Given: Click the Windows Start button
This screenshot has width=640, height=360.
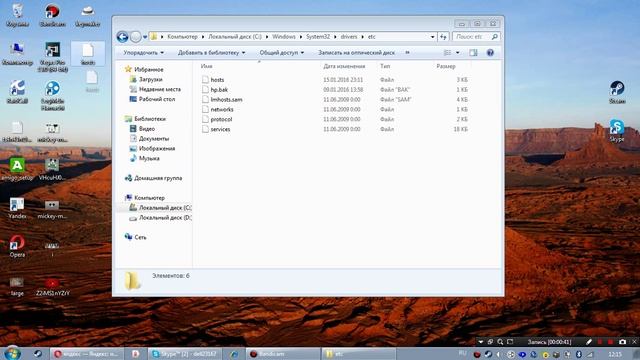Looking at the screenshot, I should (x=12, y=353).
